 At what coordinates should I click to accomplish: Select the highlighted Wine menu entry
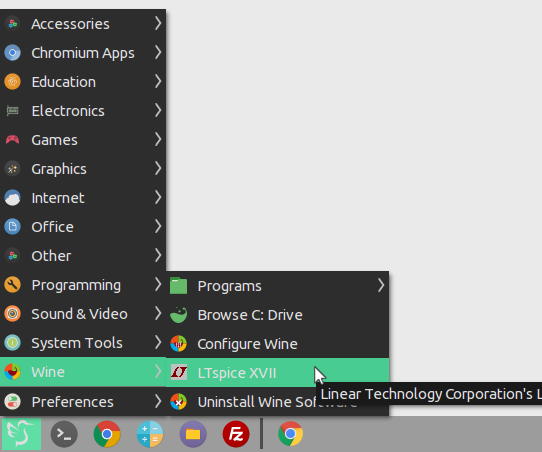(83, 372)
